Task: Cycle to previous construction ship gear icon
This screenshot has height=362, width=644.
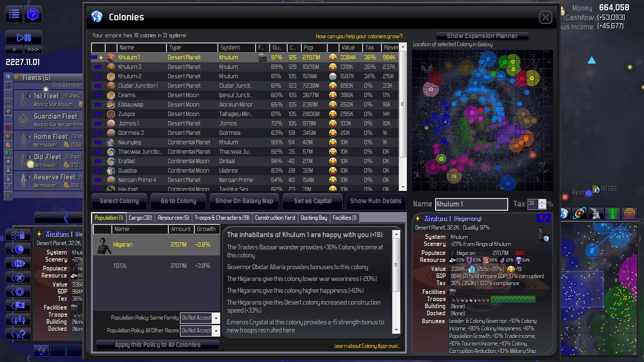Action: pyautogui.click(x=18, y=292)
